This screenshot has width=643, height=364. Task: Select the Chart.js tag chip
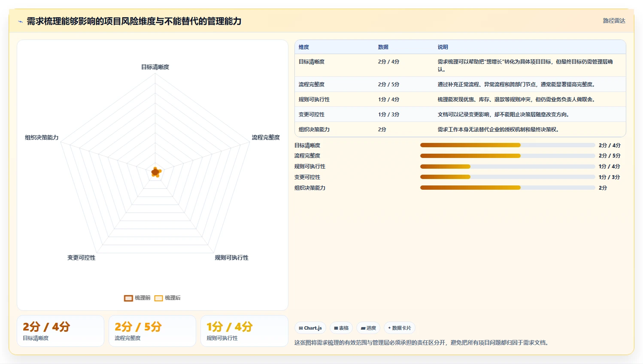310,328
